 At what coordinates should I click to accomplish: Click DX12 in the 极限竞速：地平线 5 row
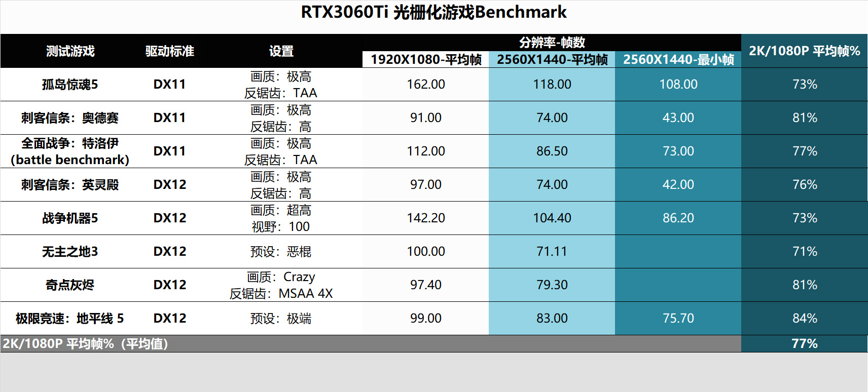170,319
